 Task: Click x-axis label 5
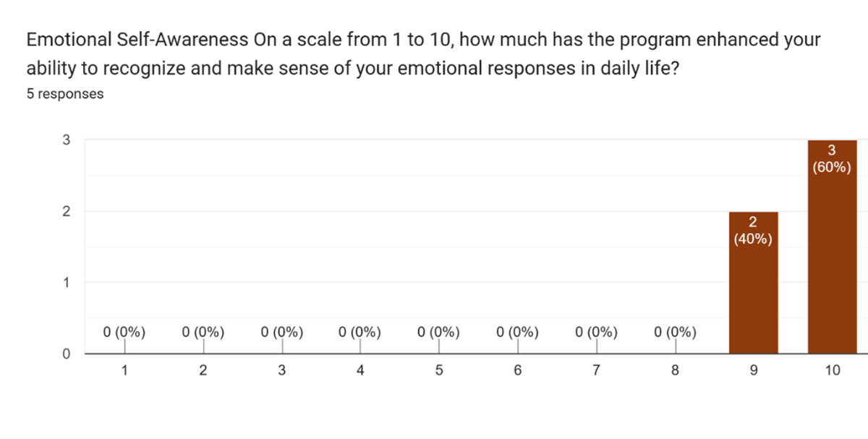[439, 371]
